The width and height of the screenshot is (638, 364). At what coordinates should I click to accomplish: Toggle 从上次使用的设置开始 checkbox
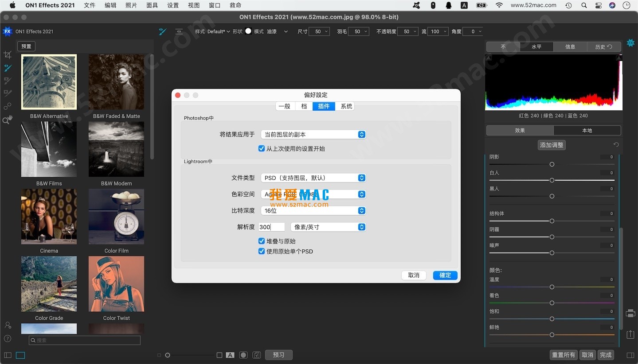click(x=262, y=149)
